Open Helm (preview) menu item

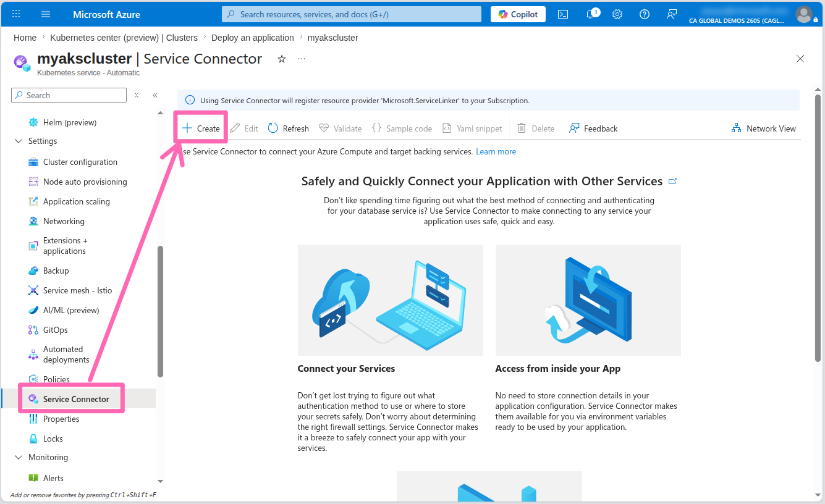tap(70, 122)
